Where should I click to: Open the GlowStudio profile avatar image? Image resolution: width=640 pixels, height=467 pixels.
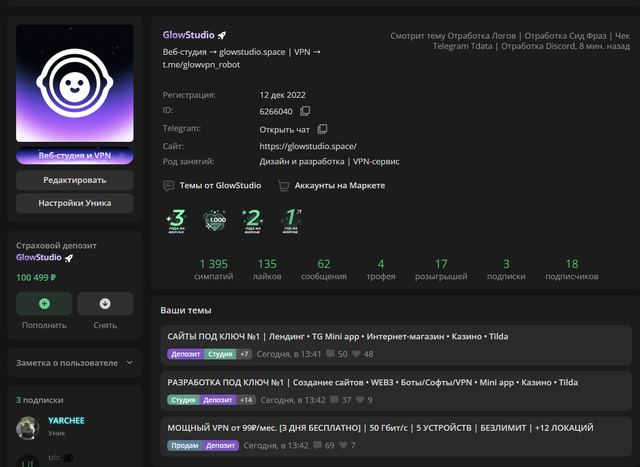coord(75,83)
